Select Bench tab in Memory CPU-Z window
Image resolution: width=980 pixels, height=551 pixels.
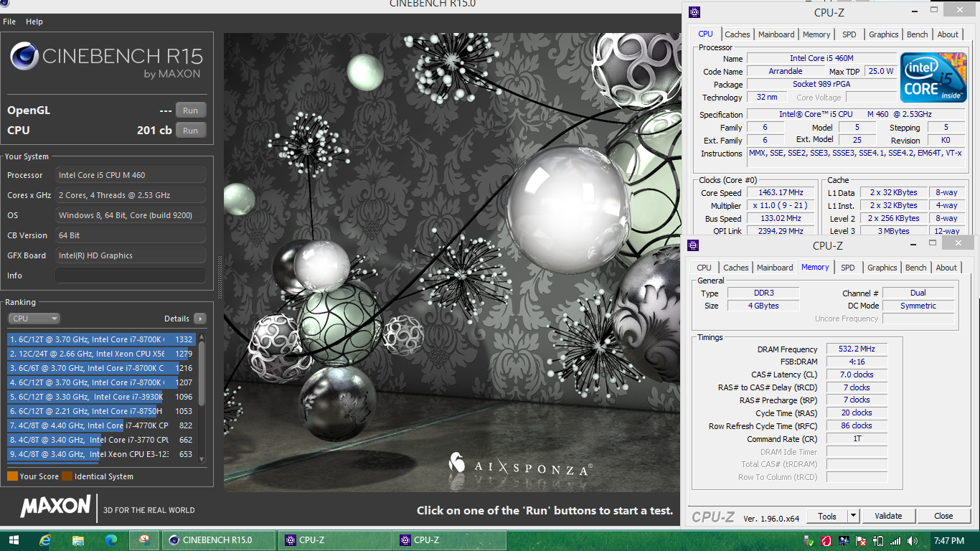click(x=915, y=268)
